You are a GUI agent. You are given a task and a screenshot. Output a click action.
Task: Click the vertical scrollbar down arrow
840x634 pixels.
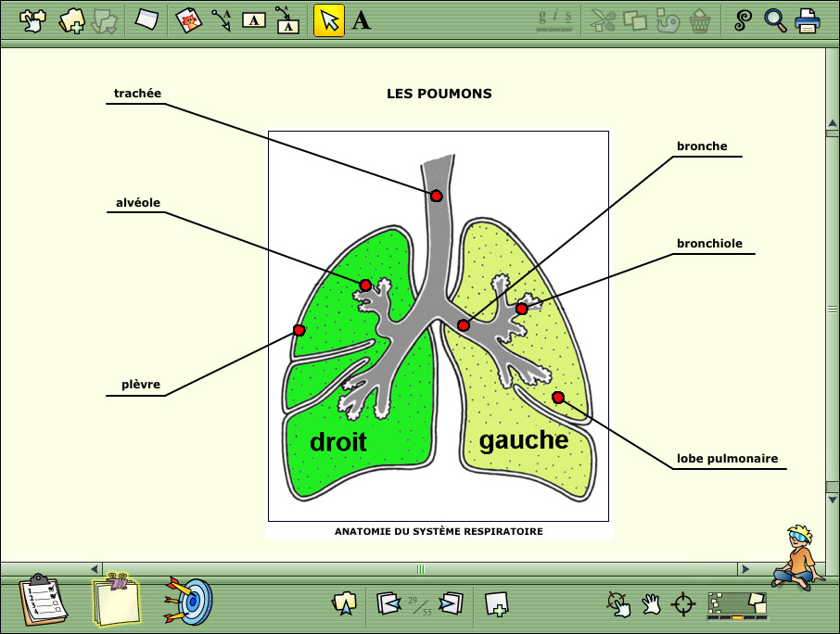[833, 499]
